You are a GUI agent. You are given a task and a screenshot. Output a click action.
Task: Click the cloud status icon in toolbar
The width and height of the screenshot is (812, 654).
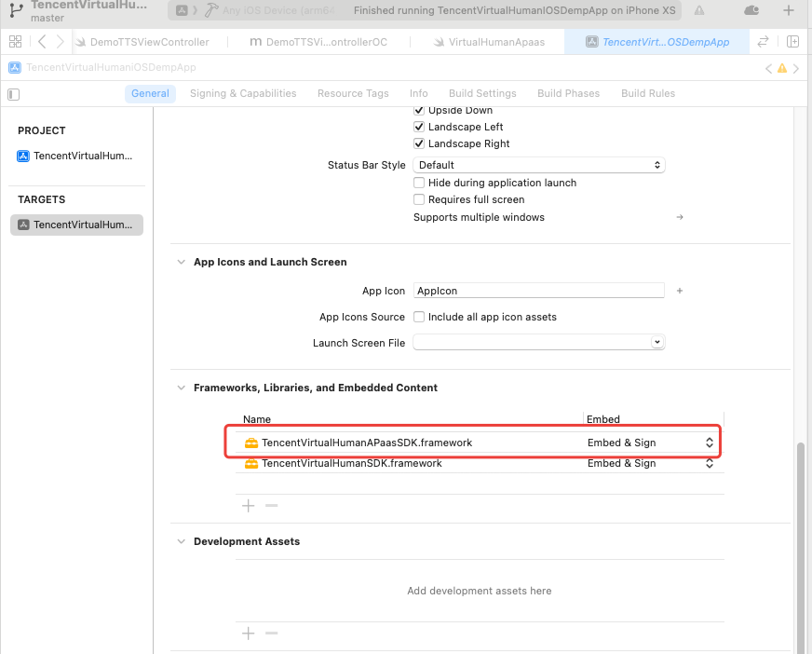751,10
